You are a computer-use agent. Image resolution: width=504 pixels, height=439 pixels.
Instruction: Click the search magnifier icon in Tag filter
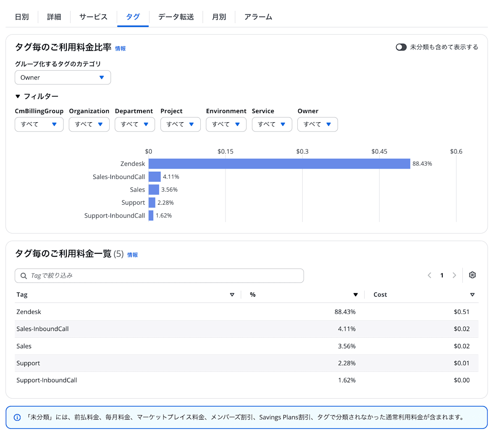point(24,276)
